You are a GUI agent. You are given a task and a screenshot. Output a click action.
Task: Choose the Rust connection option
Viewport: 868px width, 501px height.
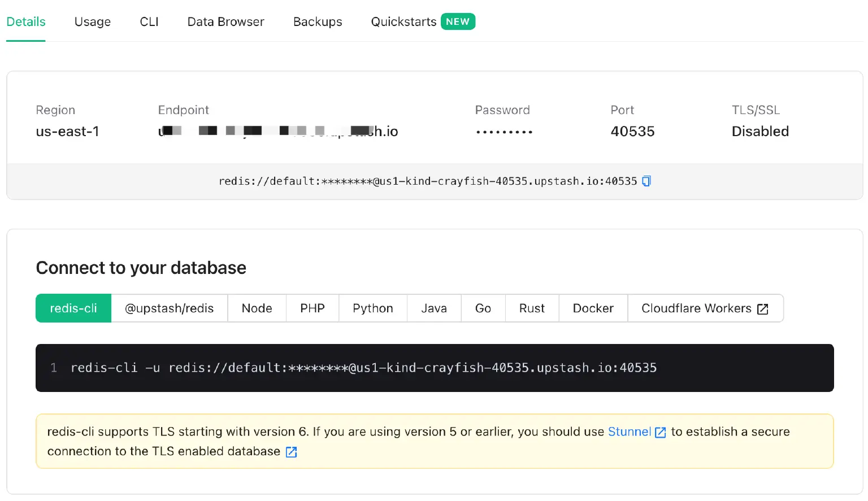(x=532, y=308)
